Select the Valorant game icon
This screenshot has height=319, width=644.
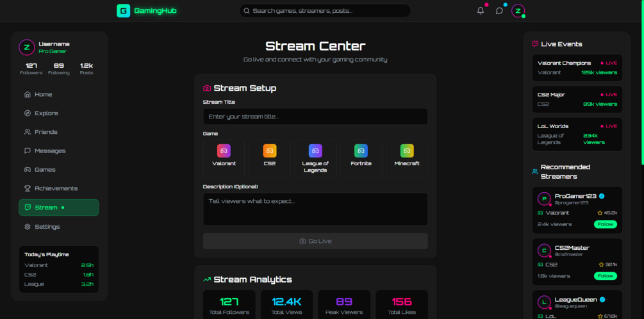pyautogui.click(x=224, y=151)
